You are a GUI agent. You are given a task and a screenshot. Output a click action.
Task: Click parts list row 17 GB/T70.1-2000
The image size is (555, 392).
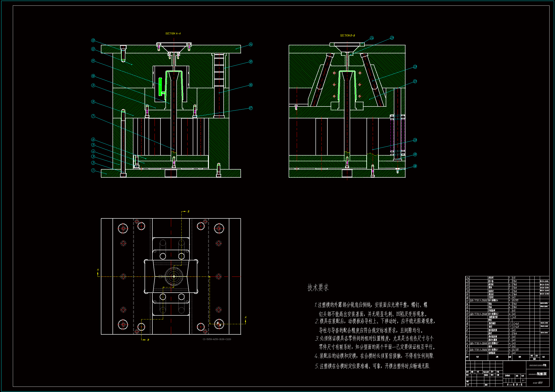point(478,301)
